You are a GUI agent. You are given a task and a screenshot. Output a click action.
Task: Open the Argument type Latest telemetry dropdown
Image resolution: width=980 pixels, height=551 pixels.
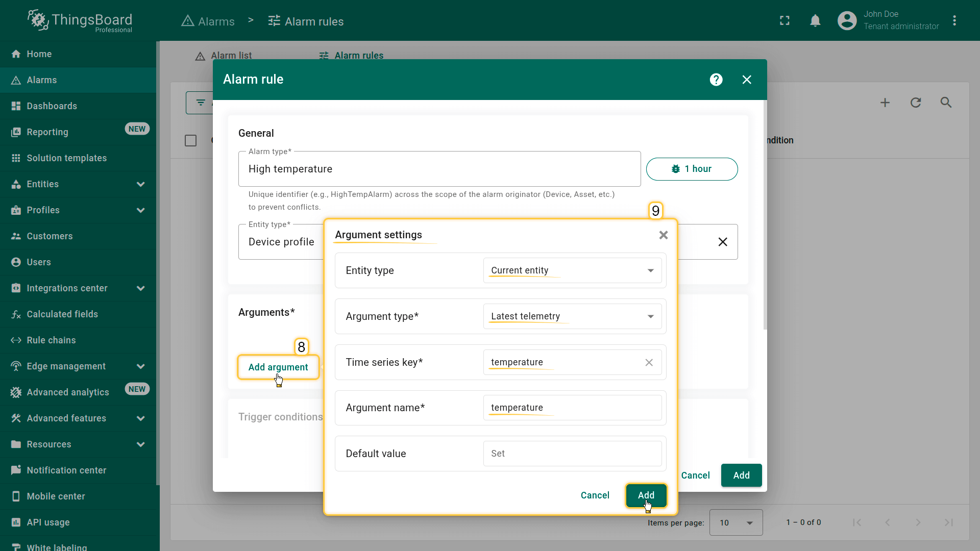pos(572,316)
